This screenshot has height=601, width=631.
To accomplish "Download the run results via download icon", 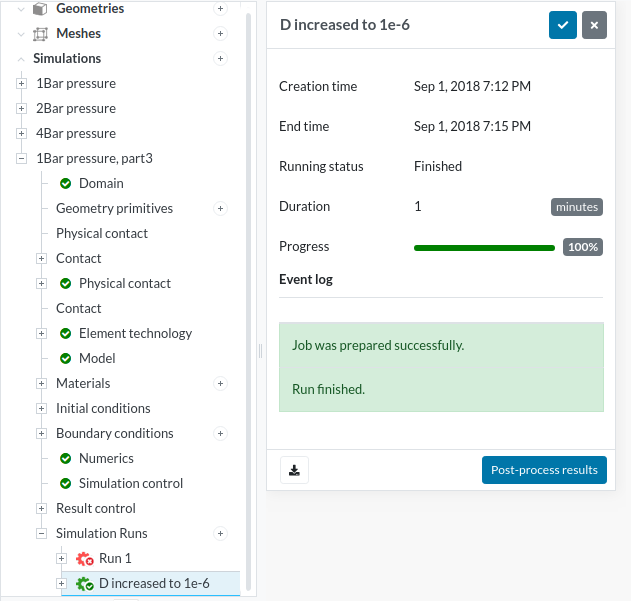I will tap(294, 470).
